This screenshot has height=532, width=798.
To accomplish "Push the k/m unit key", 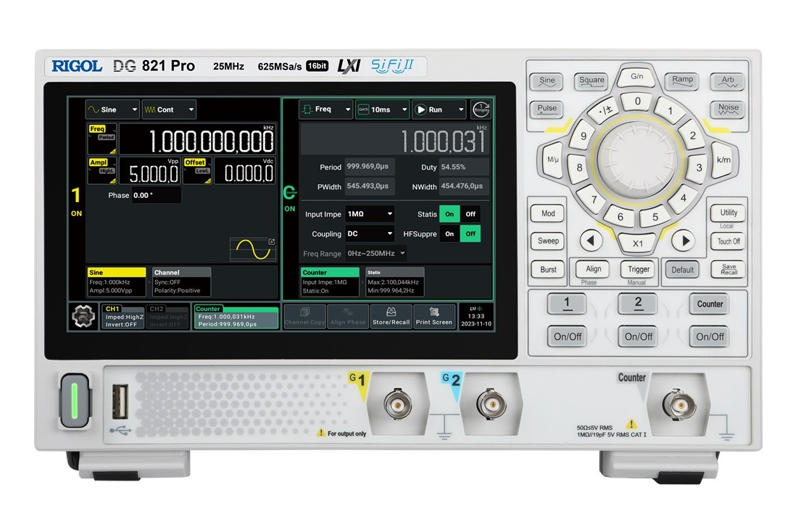I will point(723,160).
